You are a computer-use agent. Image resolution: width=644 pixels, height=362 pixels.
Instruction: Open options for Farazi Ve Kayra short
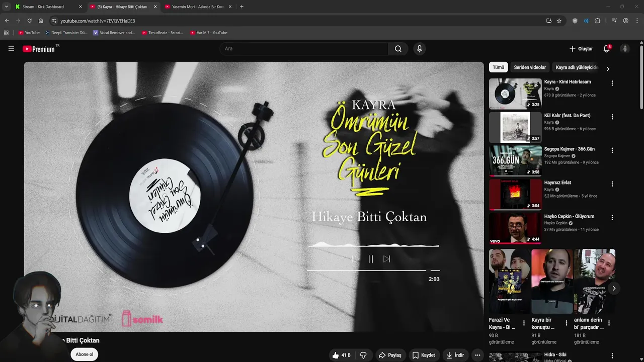(524, 323)
